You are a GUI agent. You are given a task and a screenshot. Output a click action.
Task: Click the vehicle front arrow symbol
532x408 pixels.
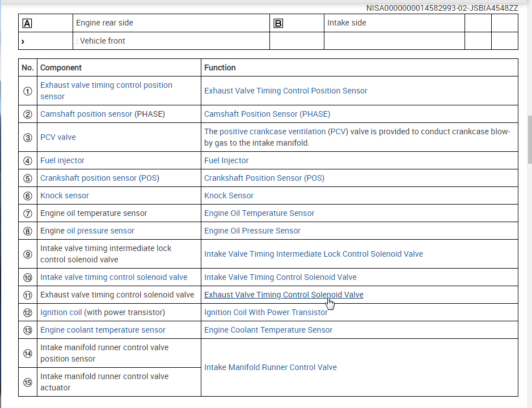click(23, 42)
